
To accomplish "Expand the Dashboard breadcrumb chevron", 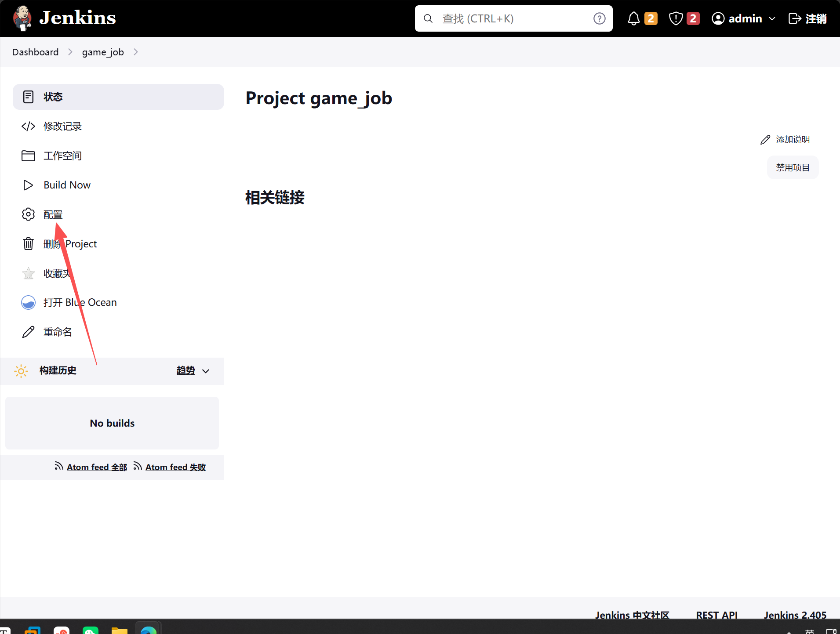I will (x=70, y=52).
